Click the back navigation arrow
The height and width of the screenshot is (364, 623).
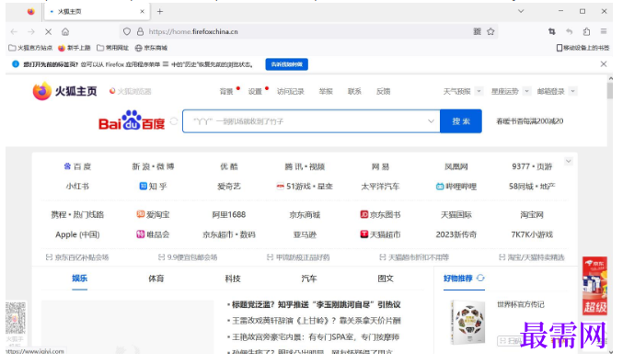tap(14, 32)
